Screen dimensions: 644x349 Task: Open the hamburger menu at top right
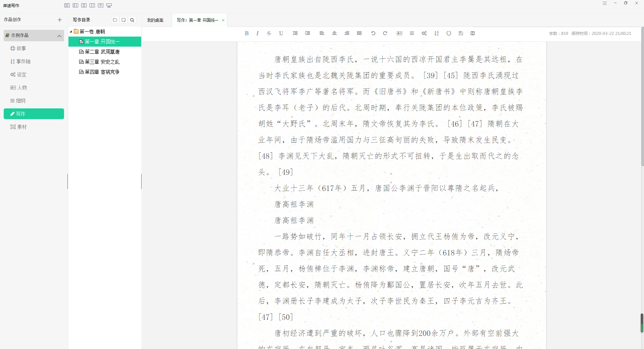click(605, 3)
